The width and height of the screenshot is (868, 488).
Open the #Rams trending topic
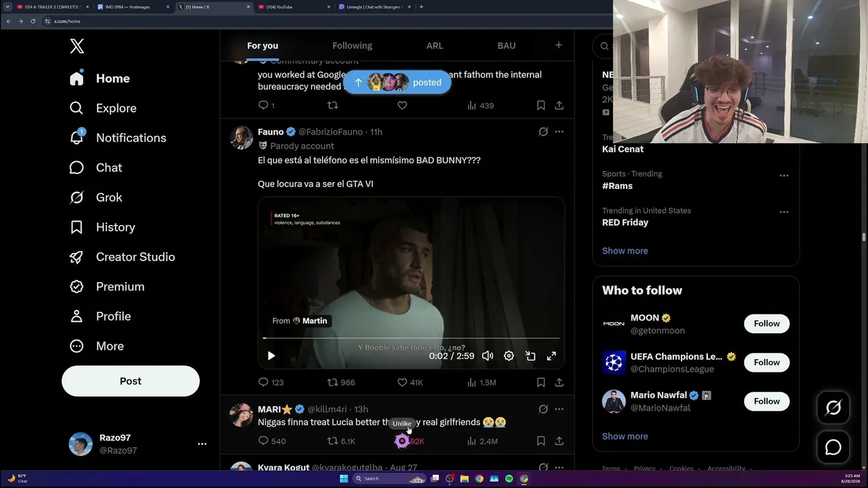(x=617, y=186)
